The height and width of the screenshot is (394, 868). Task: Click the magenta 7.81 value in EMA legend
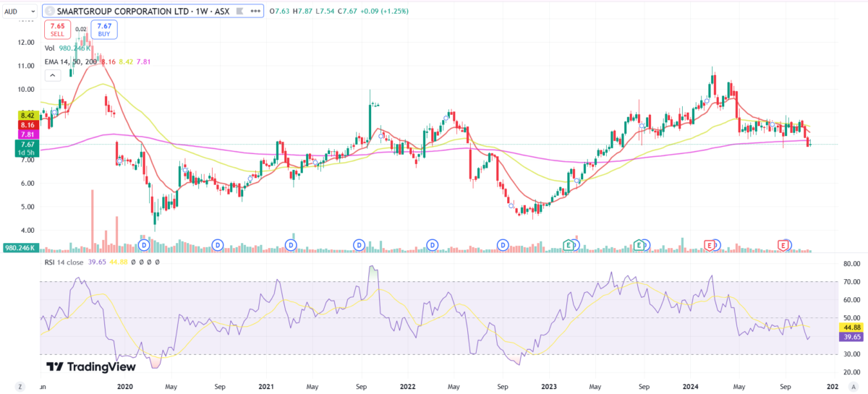pyautogui.click(x=142, y=62)
